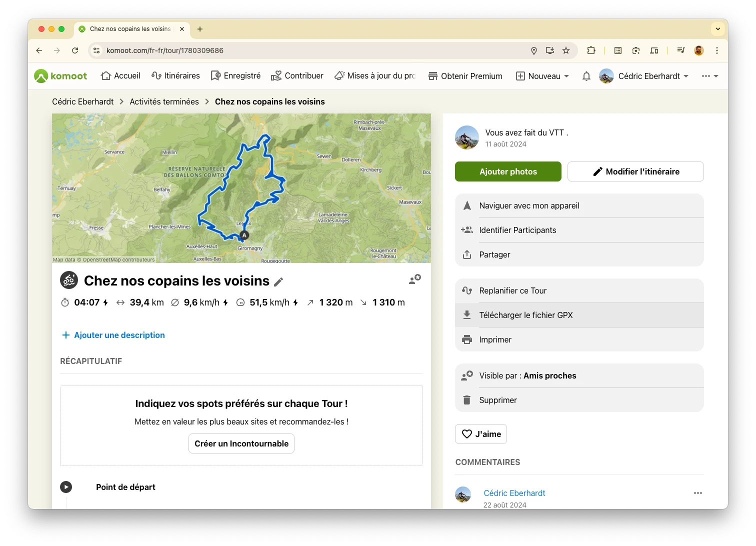Click Modifier l'itinéraire button

tap(635, 171)
